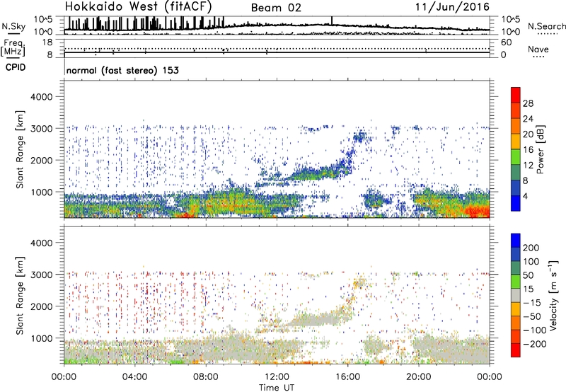Screen dimensions: 566x392
Task: Pick the light green Power colorbar segment
Action: [x=516, y=156]
